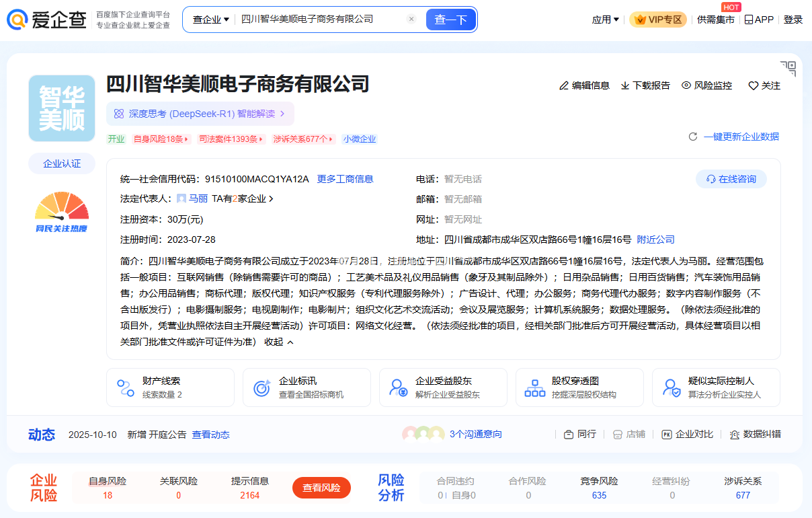Refresh company data with one-click update
Image resolution: width=812 pixels, height=518 pixels.
734,137
